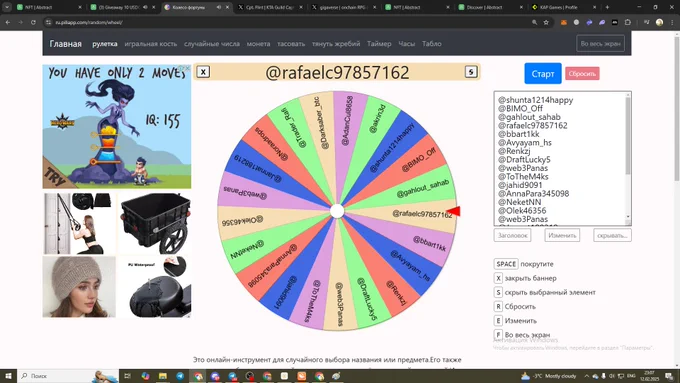Click the You Have Only 2 Moves ad
This screenshot has width=680, height=383.
[117, 126]
